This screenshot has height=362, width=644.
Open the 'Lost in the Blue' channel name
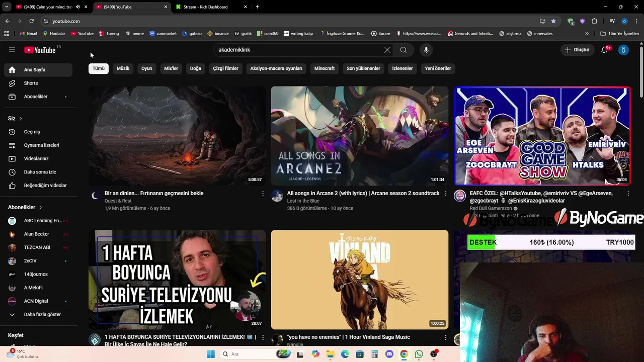303,201
